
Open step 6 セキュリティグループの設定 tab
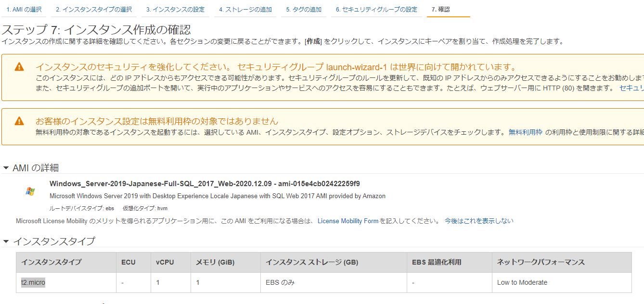[x=376, y=9]
